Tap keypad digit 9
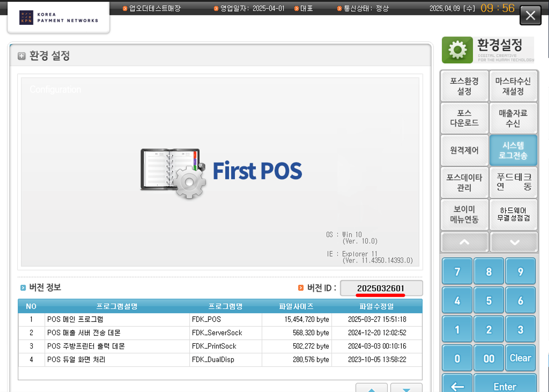The width and height of the screenshot is (549, 392). pyautogui.click(x=521, y=271)
